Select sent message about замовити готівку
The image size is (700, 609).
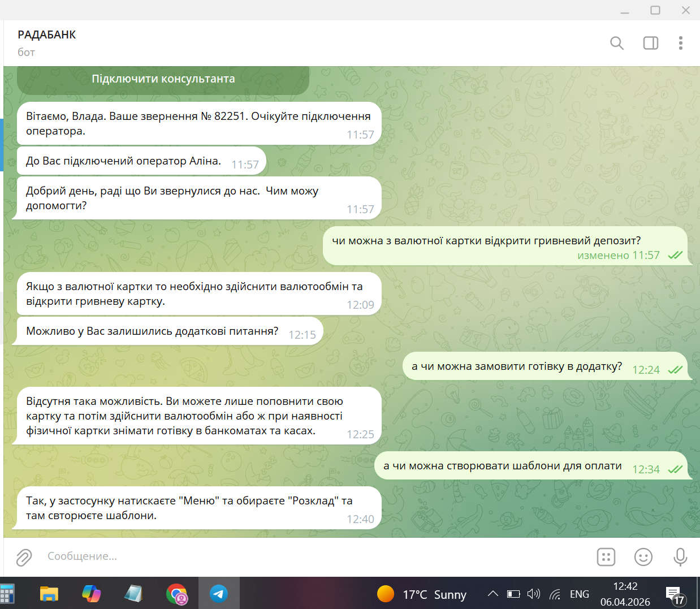tap(545, 366)
